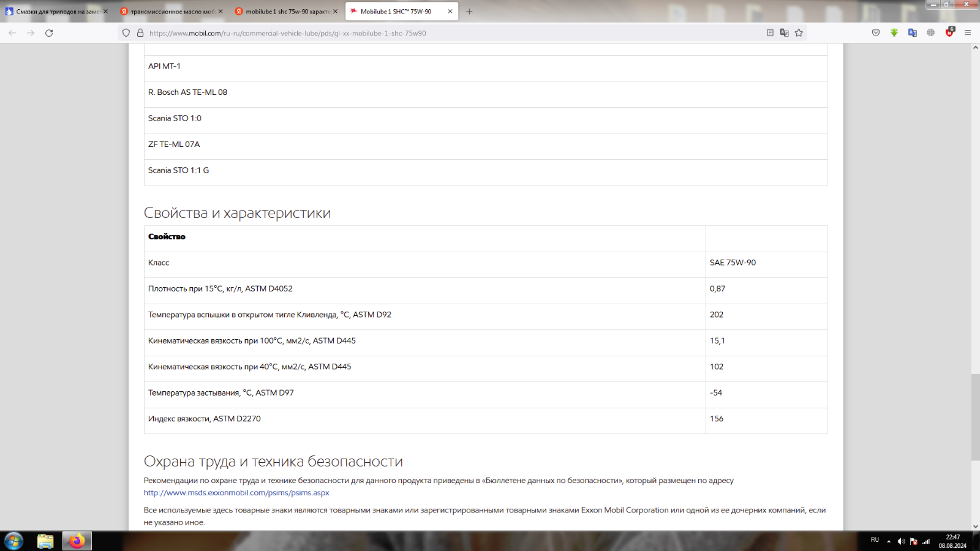Open the Windows Start menu
This screenshot has width=980, height=551.
click(13, 541)
